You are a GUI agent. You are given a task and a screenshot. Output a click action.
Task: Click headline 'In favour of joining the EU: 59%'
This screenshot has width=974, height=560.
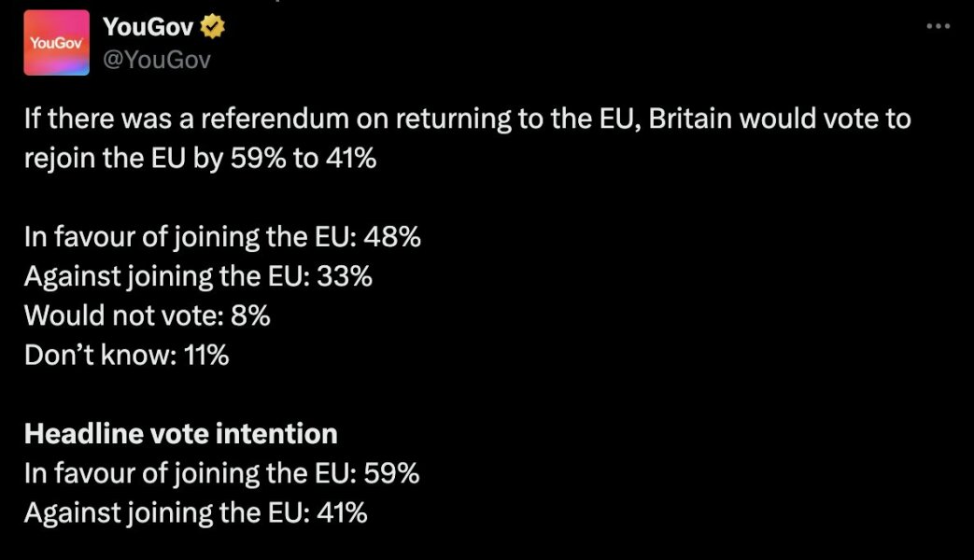click(222, 473)
